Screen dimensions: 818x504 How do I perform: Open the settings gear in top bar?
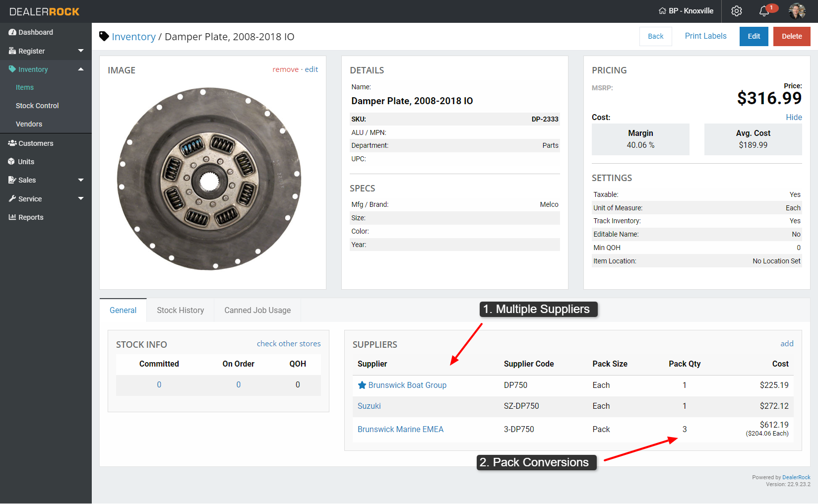[x=737, y=11]
